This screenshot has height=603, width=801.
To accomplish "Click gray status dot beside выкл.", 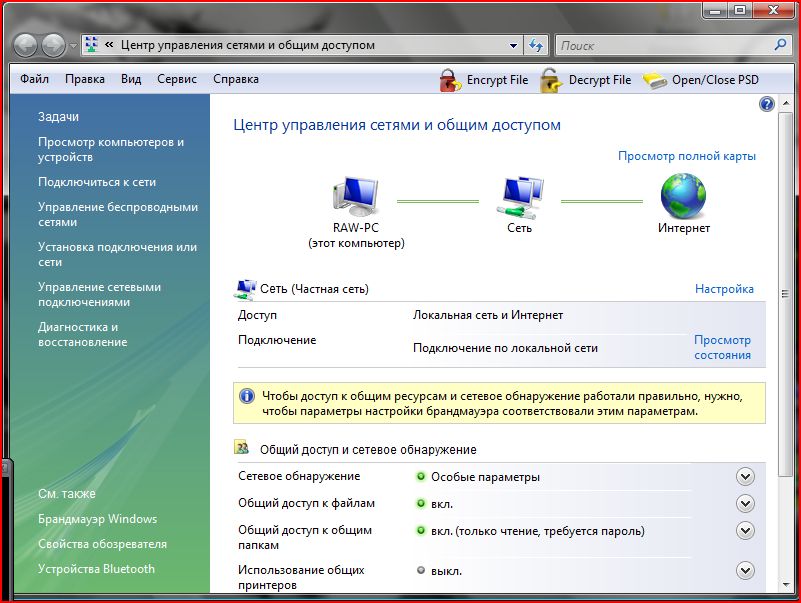I will (420, 570).
